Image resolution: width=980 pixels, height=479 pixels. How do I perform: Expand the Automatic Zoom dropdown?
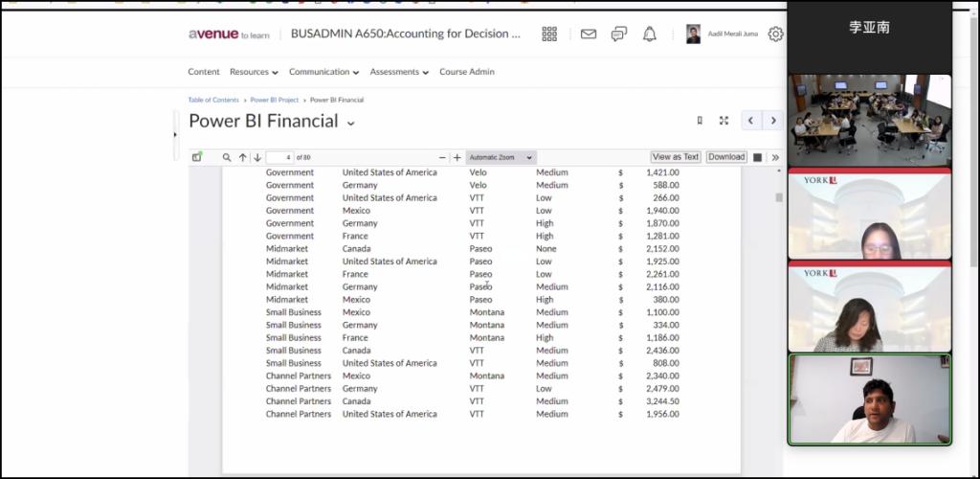pos(501,157)
